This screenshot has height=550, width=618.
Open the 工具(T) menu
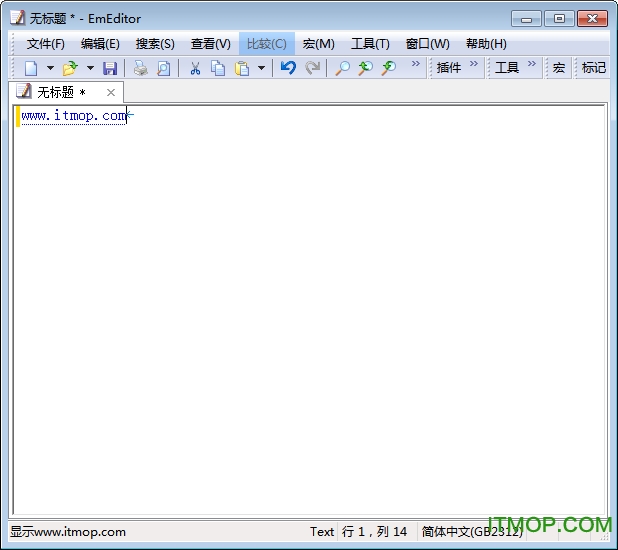pyautogui.click(x=370, y=44)
